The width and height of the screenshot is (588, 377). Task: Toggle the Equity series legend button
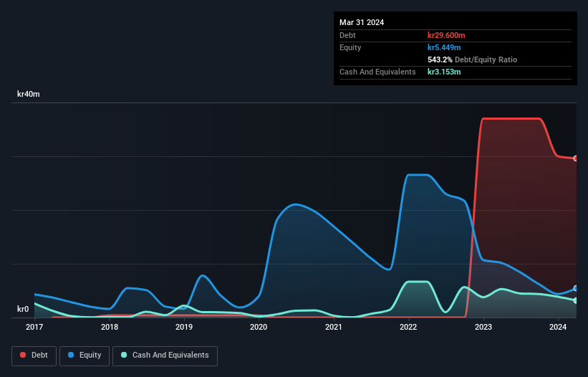tap(85, 355)
